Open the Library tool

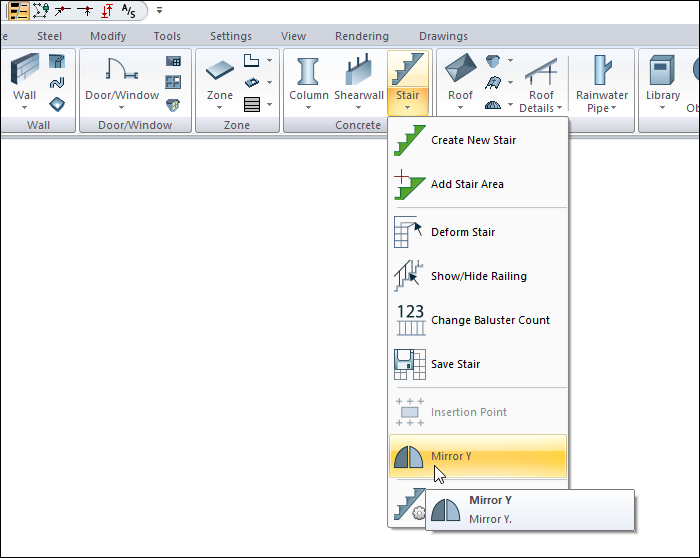(662, 72)
